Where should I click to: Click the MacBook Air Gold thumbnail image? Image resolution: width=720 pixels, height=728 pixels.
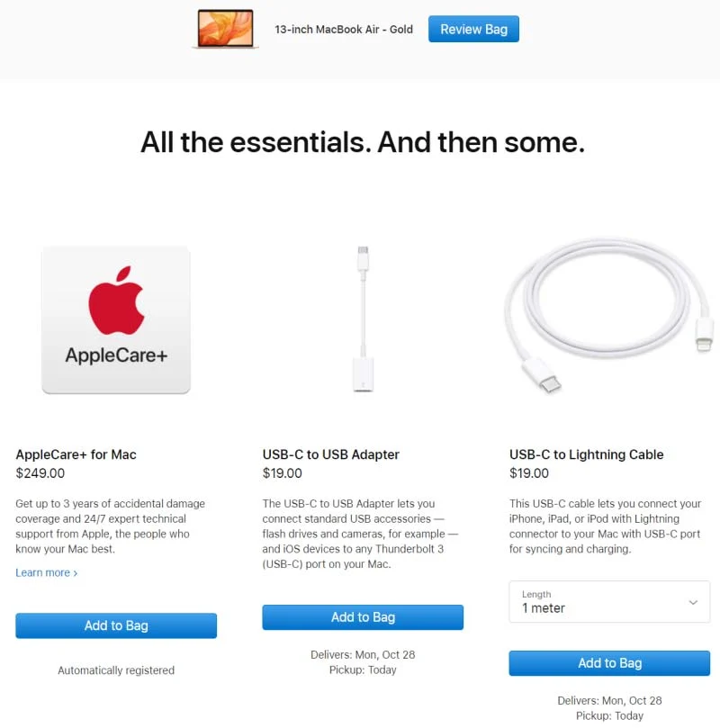coord(226,29)
